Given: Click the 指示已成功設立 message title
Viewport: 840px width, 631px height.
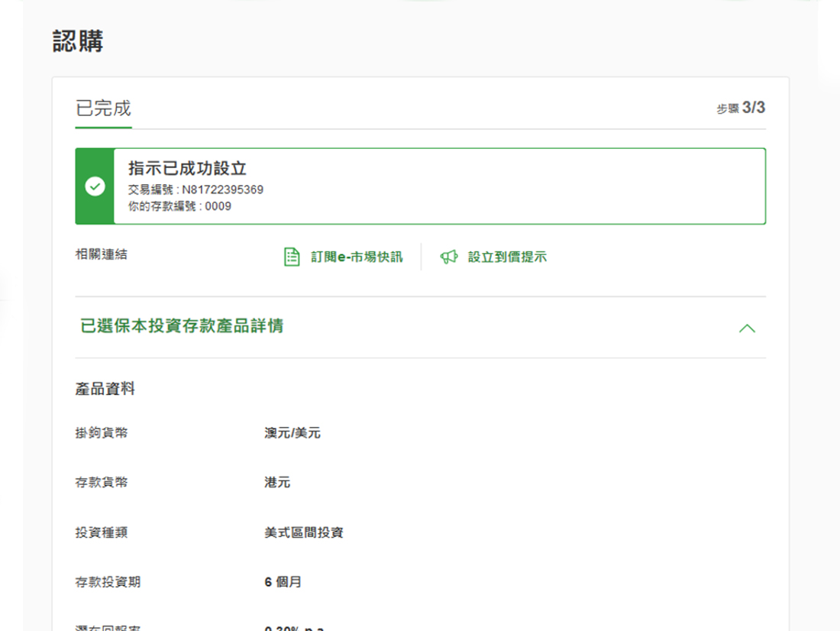Looking at the screenshot, I should (x=187, y=168).
